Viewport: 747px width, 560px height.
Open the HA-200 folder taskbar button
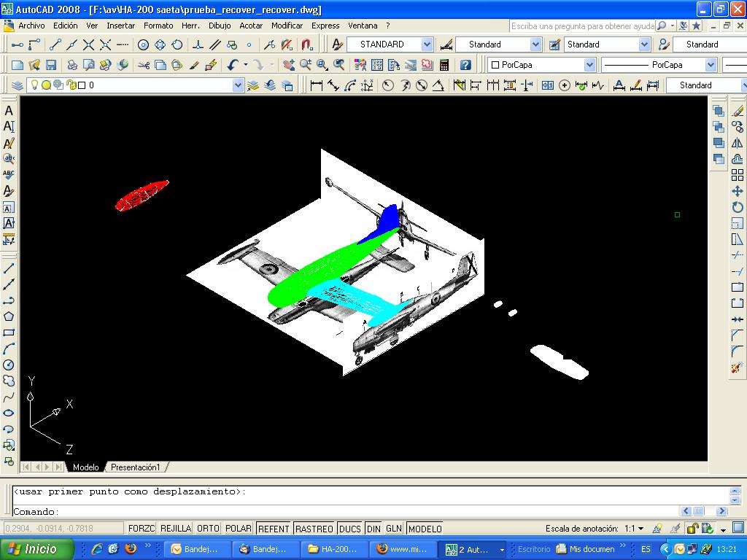coord(333,549)
